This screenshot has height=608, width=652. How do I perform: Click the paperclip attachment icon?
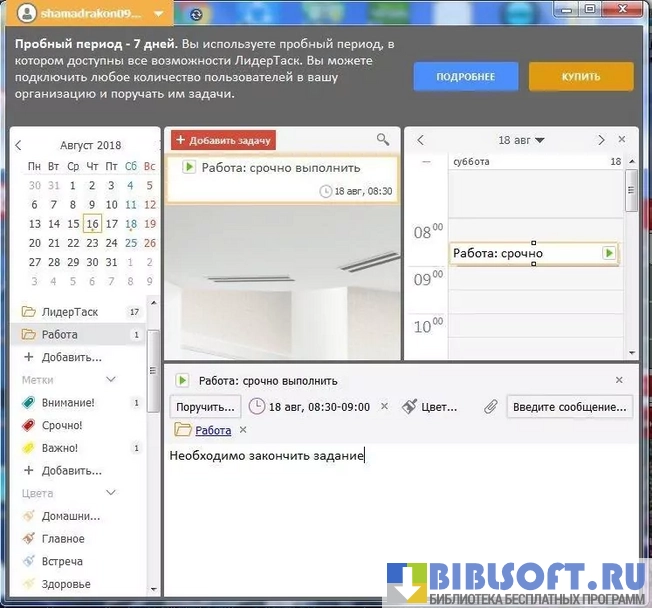(490, 407)
